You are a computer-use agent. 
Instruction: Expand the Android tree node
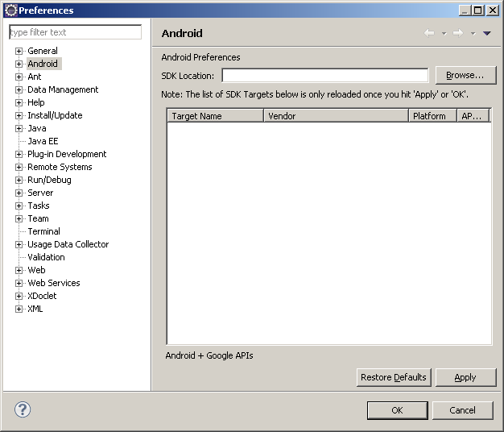[x=19, y=64]
